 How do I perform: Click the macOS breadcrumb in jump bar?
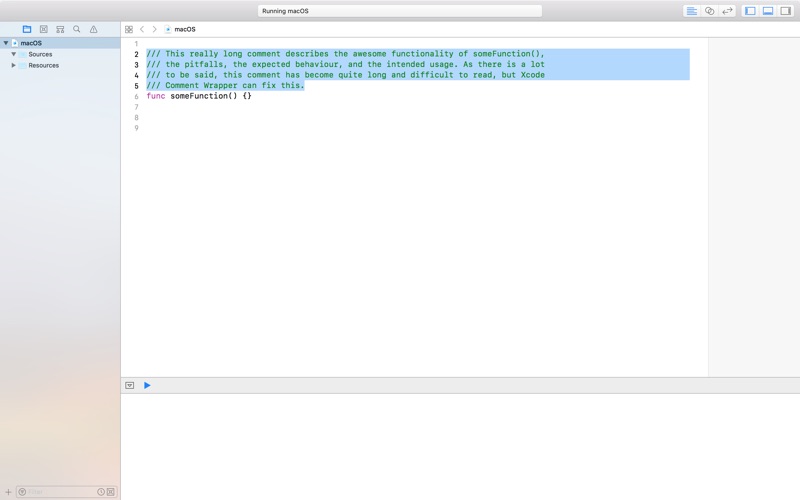point(185,29)
